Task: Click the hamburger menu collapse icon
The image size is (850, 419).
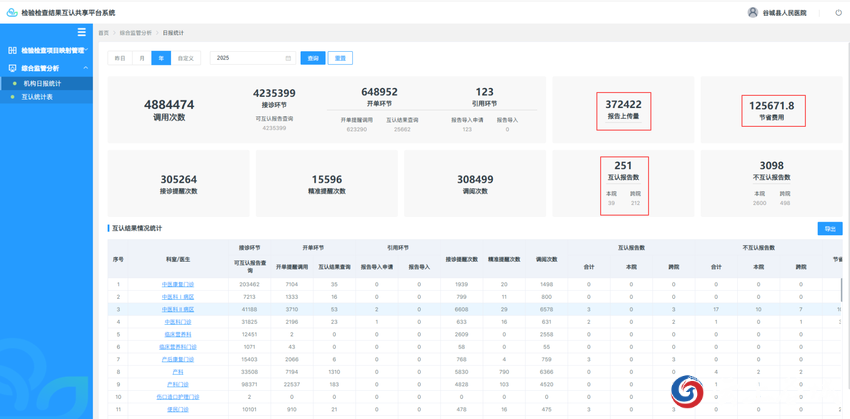Action: [82, 32]
